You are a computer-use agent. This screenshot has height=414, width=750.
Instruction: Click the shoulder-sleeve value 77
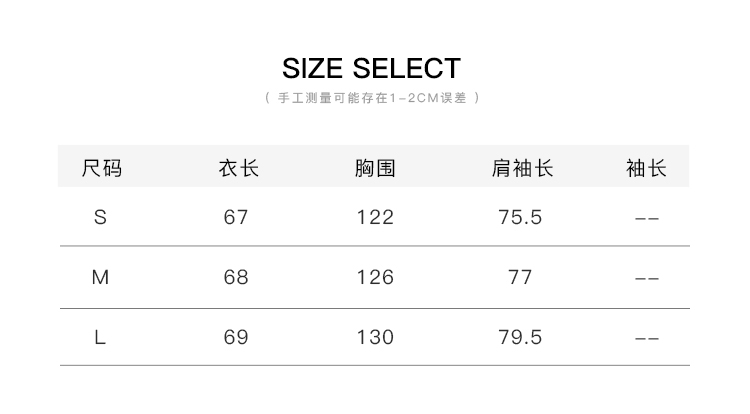(x=520, y=277)
